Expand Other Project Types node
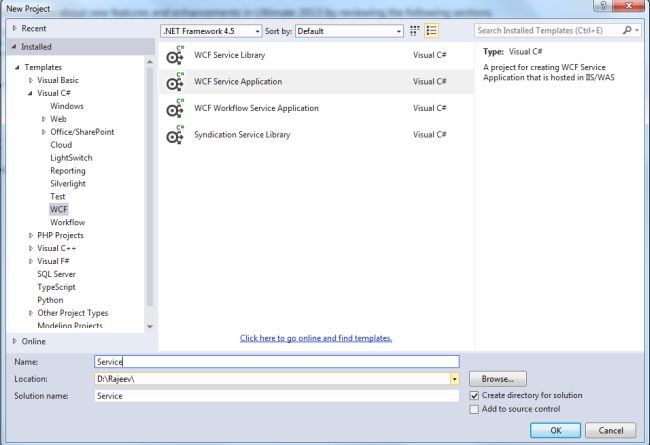Viewport: 650px width, 445px height. (31, 313)
